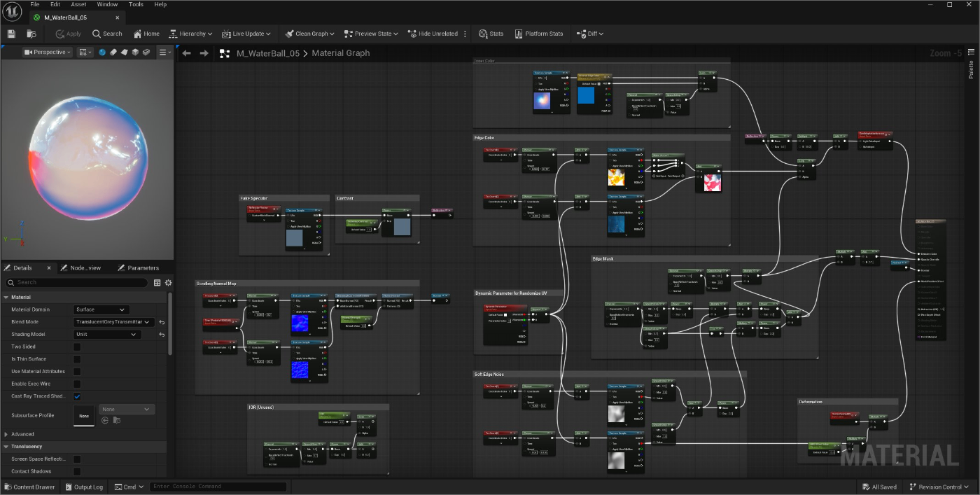Enable the Two Sided checkbox
Screen dimensions: 980x495
coord(77,347)
